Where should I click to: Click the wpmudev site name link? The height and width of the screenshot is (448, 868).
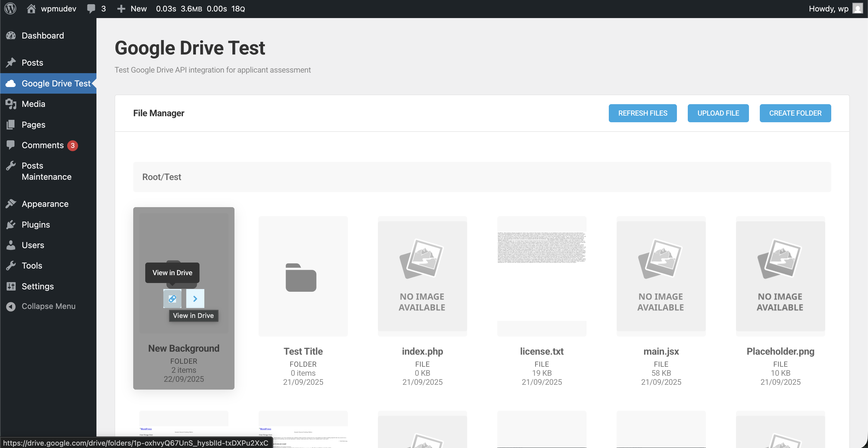(x=59, y=9)
